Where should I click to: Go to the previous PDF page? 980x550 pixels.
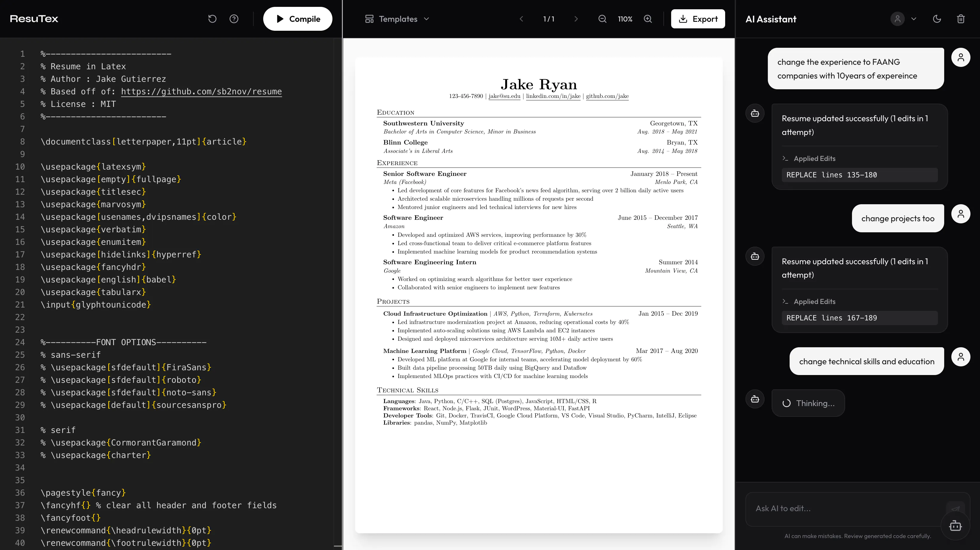(x=522, y=19)
